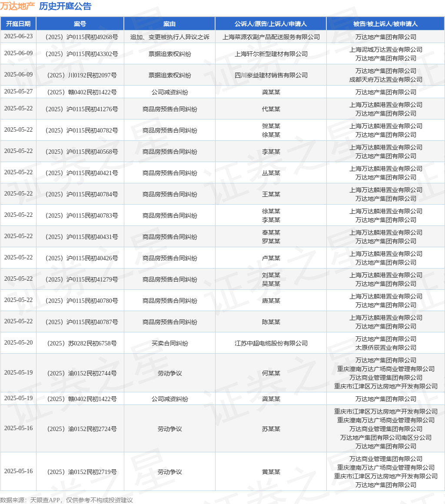Click plaintiff 唐某某

271,301
